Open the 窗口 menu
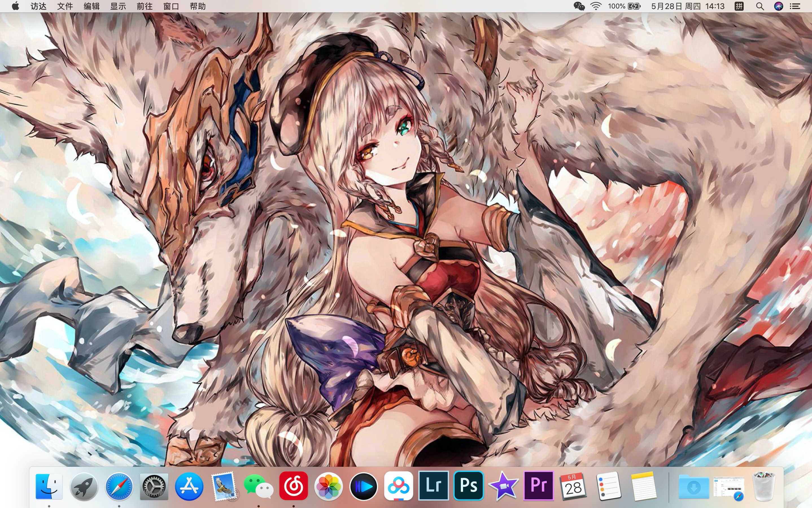Viewport: 812px width, 508px height. (171, 6)
